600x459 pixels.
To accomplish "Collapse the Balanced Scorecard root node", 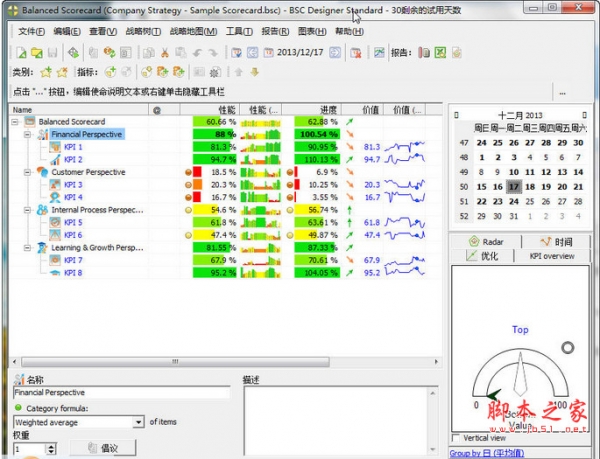I will click(x=15, y=122).
